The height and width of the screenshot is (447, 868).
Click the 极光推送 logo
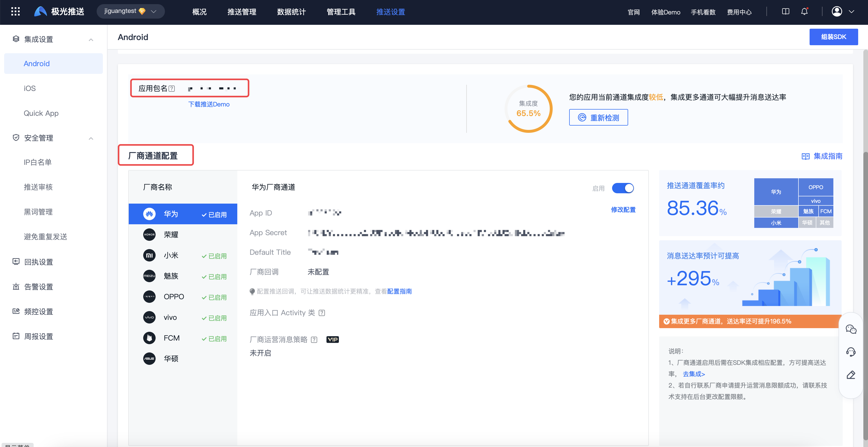[x=59, y=11]
